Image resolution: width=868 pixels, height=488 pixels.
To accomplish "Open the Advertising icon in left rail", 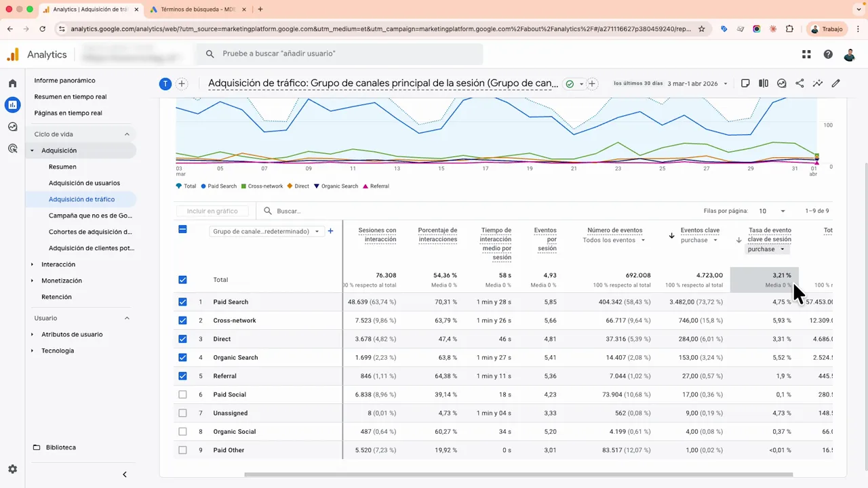I will (x=12, y=148).
